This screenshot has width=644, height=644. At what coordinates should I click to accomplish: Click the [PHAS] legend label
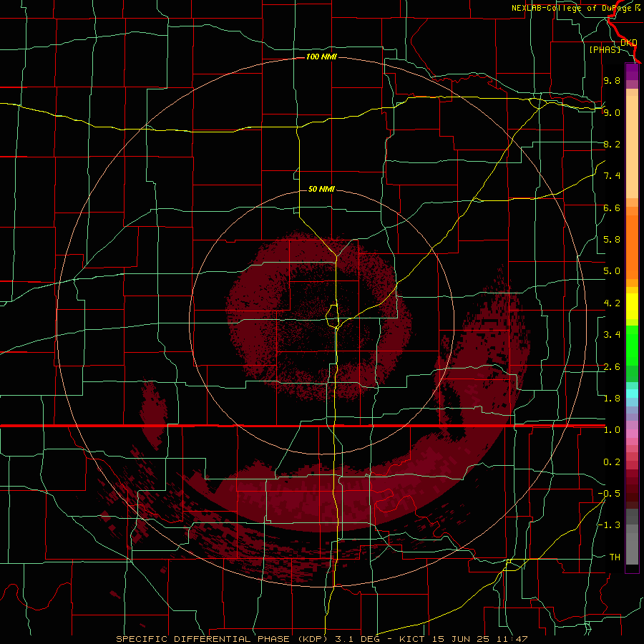tap(605, 49)
